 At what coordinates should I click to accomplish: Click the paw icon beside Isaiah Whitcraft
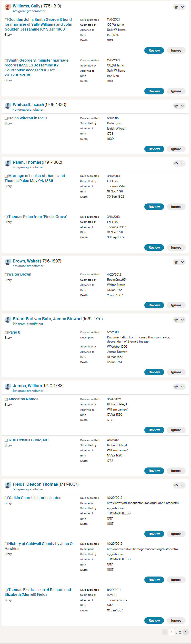click(x=176, y=106)
